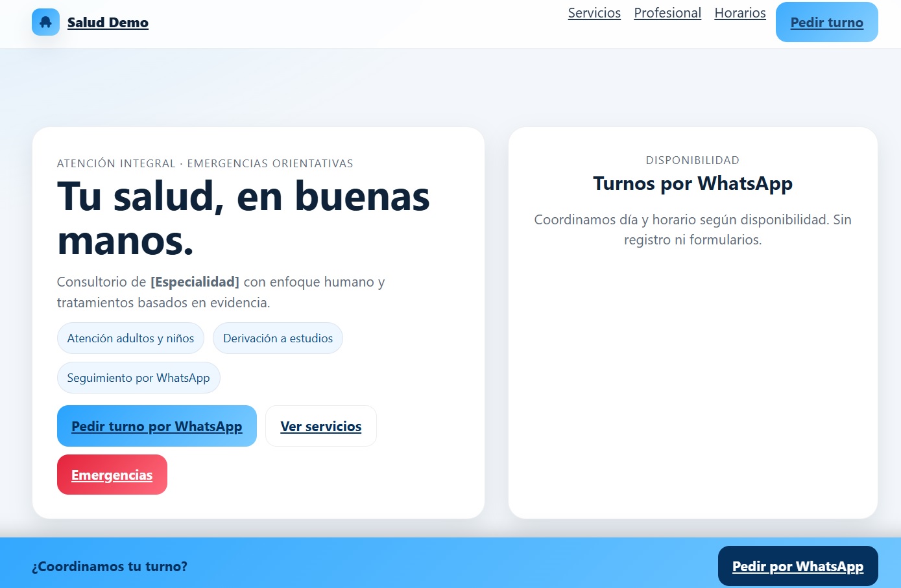The width and height of the screenshot is (901, 588).
Task: Select the Seguimiento por WhatsApp chip
Action: tap(138, 377)
